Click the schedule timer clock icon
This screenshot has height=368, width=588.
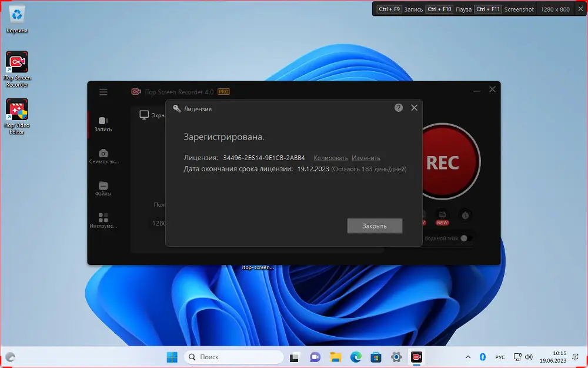click(465, 216)
